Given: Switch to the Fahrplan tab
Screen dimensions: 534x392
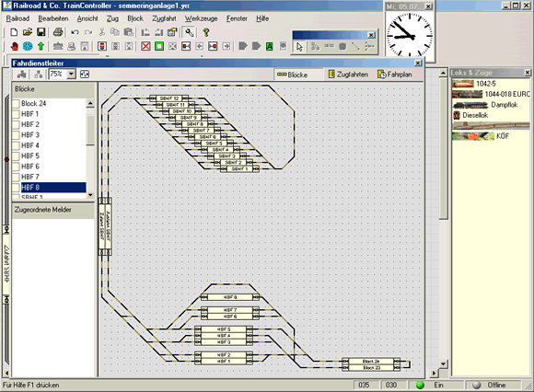Looking at the screenshot, I should point(395,75).
